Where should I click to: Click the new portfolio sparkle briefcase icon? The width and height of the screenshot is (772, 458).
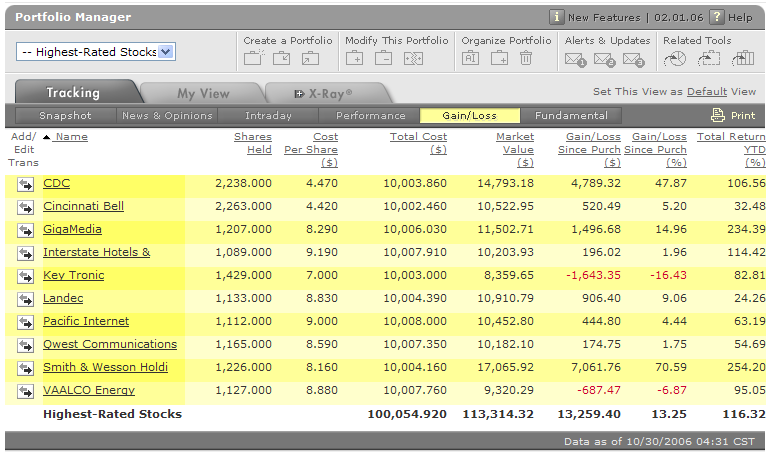[x=253, y=58]
